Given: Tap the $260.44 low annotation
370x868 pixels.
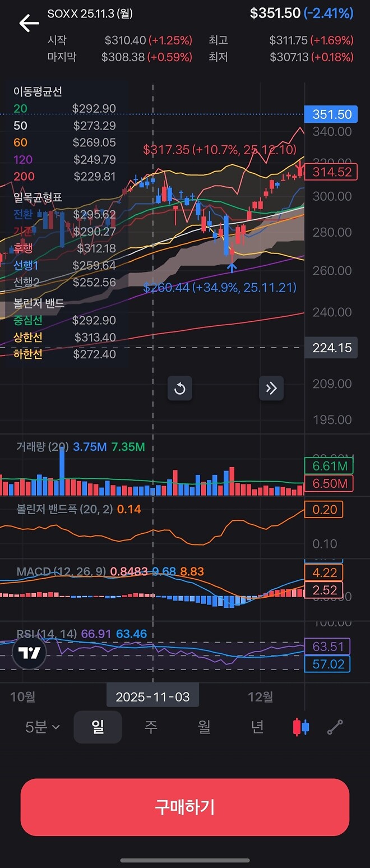Looking at the screenshot, I should click(x=220, y=288).
